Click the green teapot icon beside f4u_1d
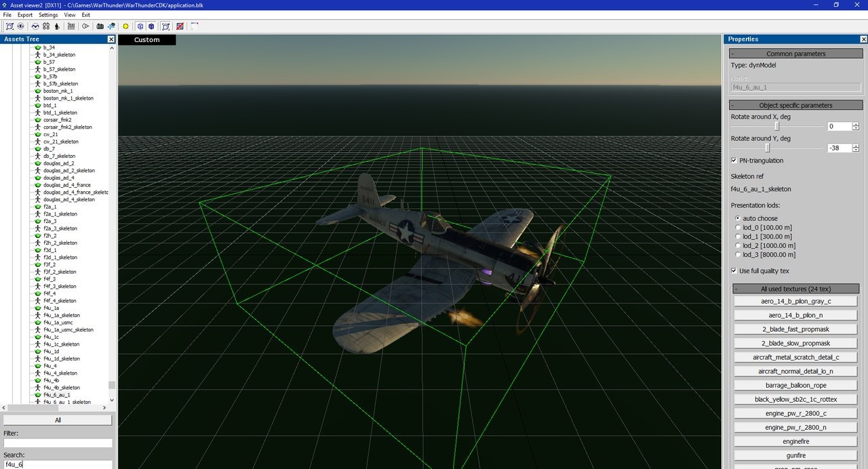Viewport: 868px width, 469px height. (x=38, y=351)
